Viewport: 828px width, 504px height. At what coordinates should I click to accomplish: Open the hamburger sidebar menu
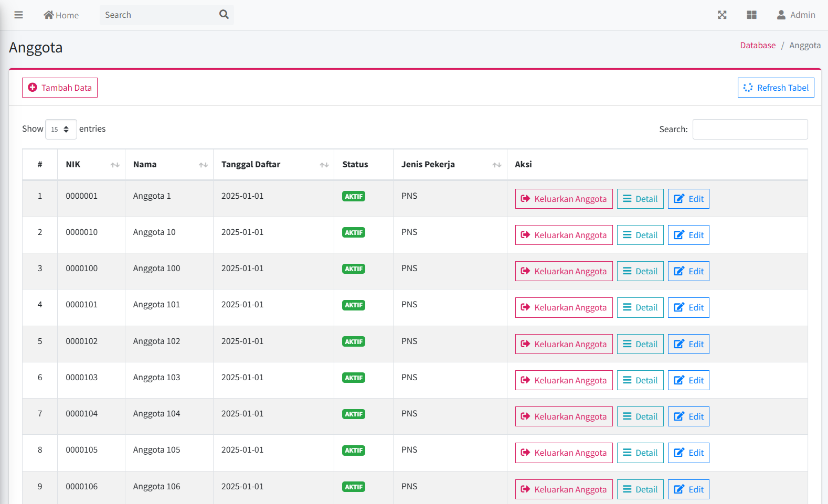[18, 15]
